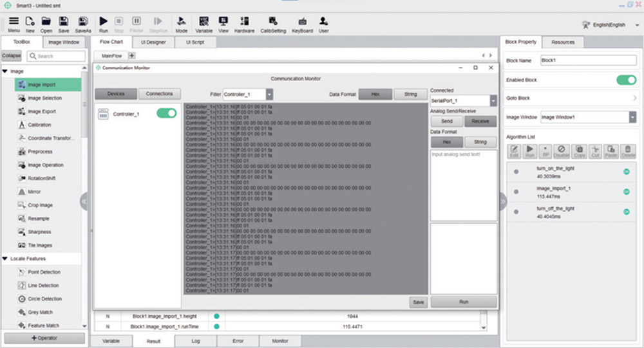Open the View toolbar icon
Viewport: 644px width, 348px height.
223,24
